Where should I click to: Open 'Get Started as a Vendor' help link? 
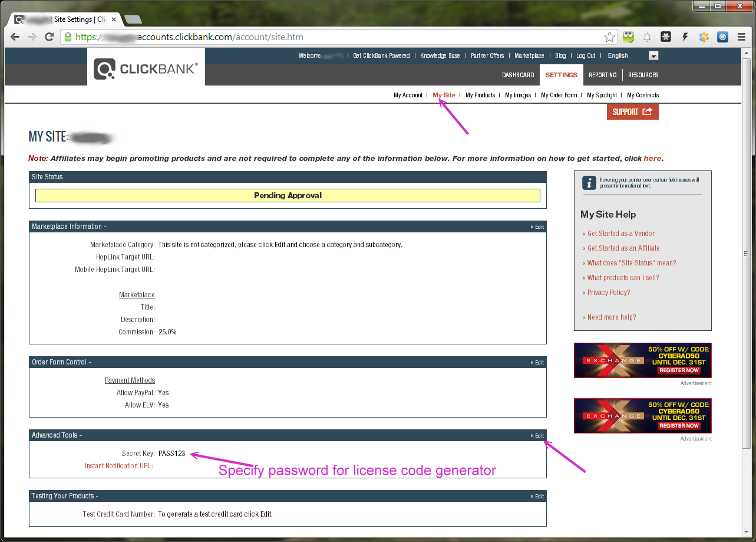click(620, 234)
